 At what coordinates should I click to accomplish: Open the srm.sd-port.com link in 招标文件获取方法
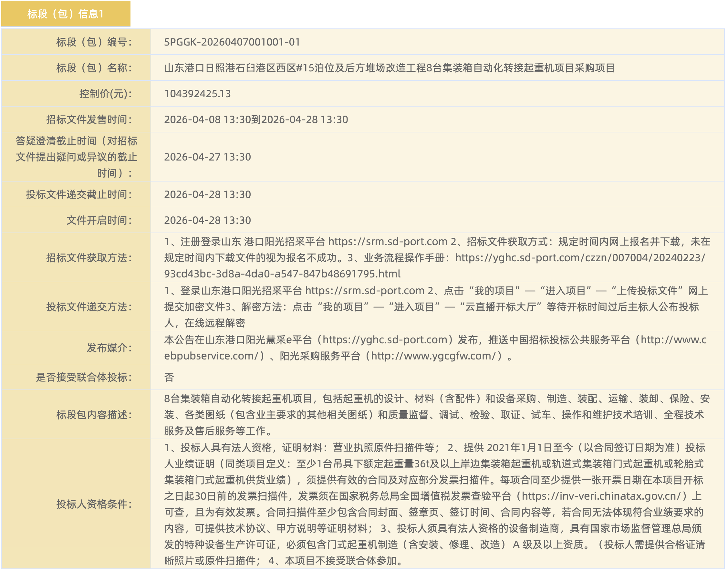388,242
